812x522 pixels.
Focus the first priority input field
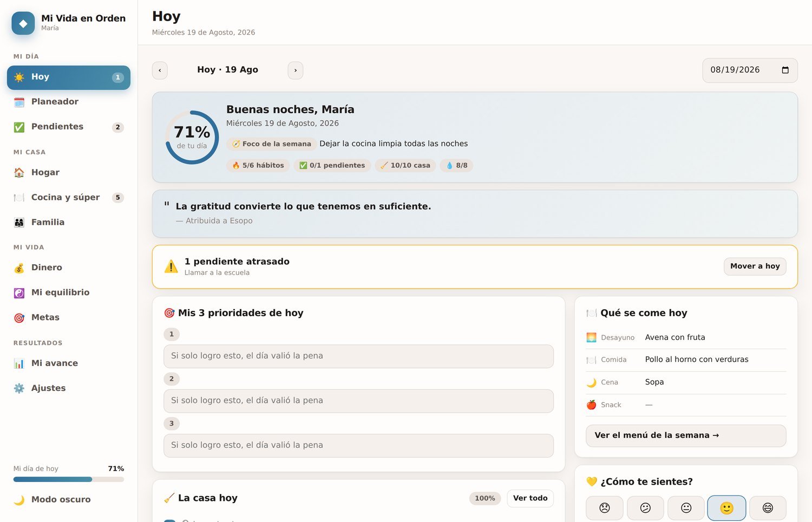pos(358,356)
